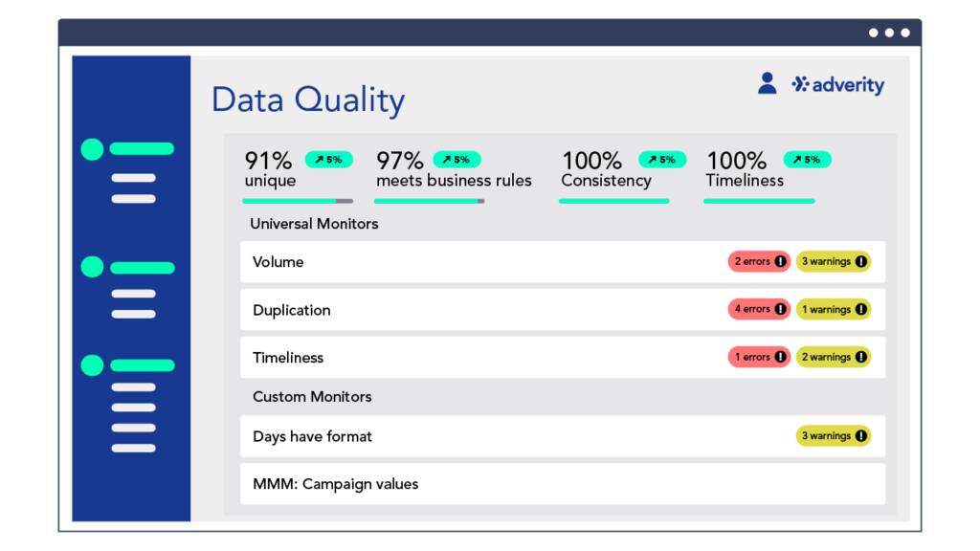Click the Duplication errors alert icon

click(780, 310)
